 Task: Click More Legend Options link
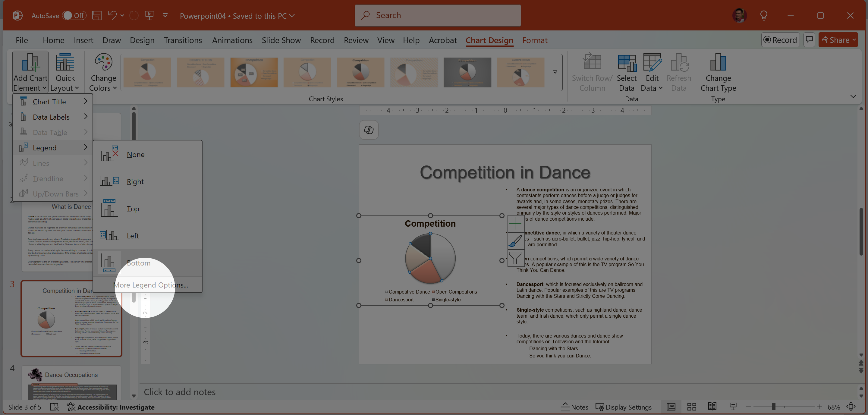(150, 285)
